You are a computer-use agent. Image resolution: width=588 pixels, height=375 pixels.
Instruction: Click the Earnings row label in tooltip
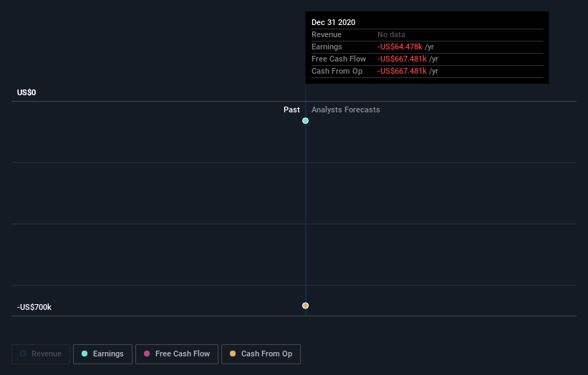[327, 47]
